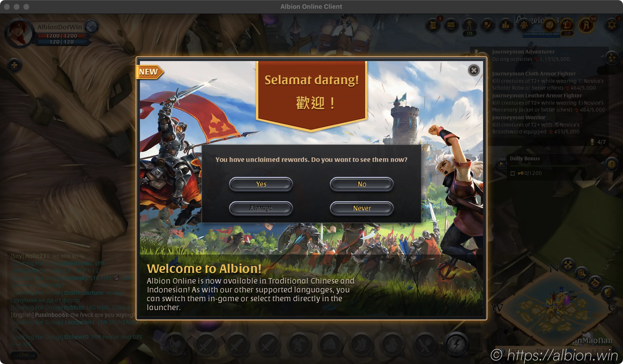
Task: Open the party members group icon
Action: (524, 25)
